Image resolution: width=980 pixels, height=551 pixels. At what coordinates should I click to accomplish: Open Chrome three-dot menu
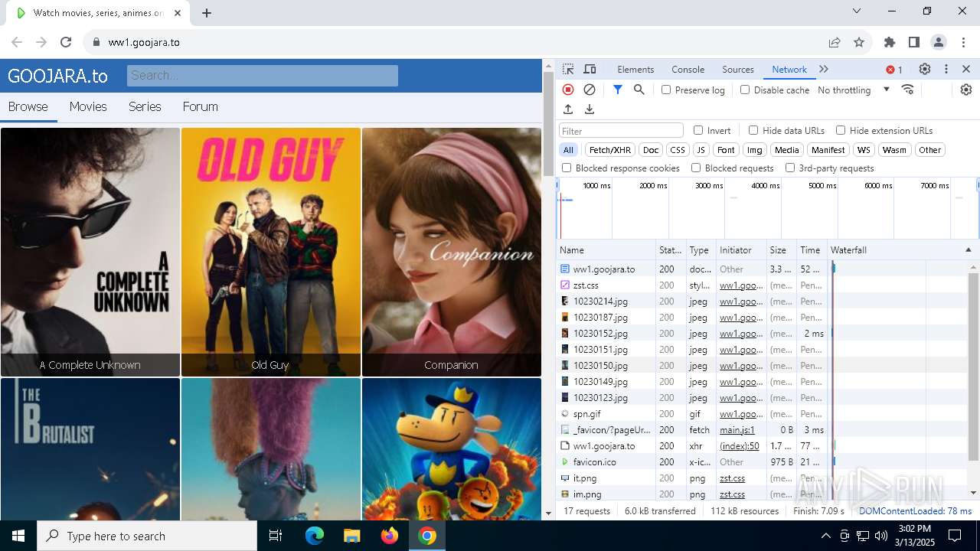963,42
